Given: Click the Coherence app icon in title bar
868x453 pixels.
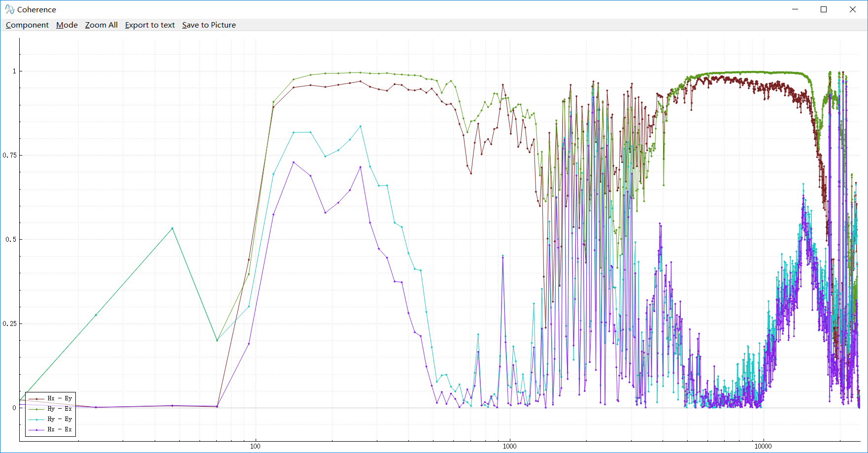Looking at the screenshot, I should pyautogui.click(x=9, y=9).
